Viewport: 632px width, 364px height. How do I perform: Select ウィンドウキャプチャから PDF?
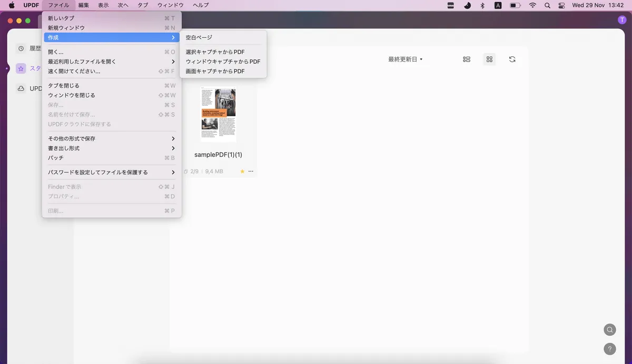[223, 62]
